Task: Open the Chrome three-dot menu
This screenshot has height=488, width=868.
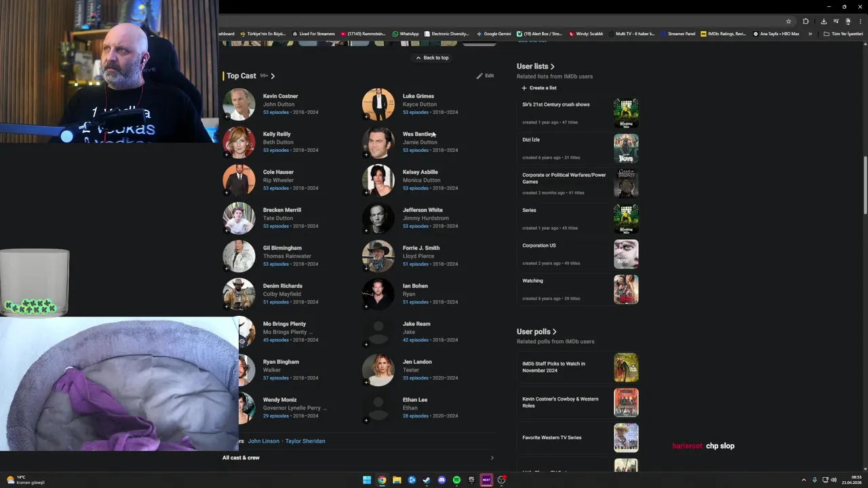Action: [x=860, y=21]
